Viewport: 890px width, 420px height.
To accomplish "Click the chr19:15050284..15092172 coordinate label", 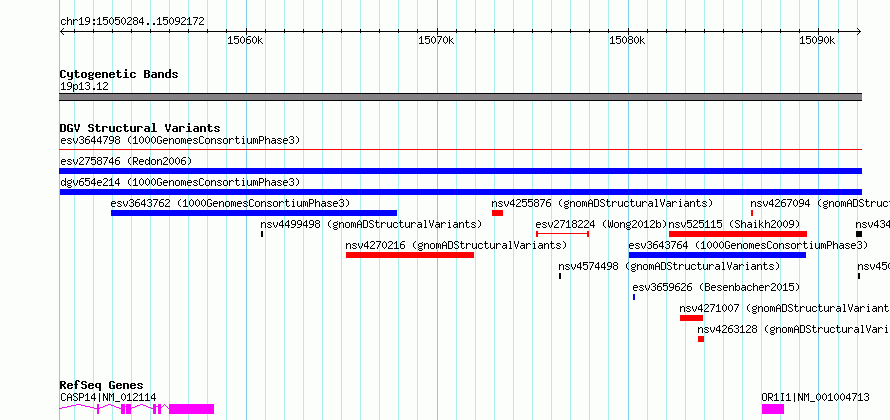I will [132, 22].
